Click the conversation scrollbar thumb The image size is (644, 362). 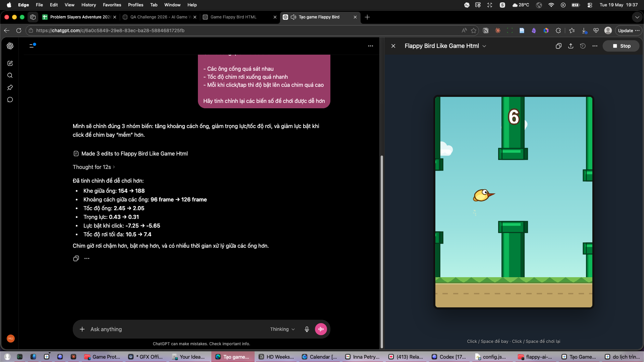click(x=382, y=251)
